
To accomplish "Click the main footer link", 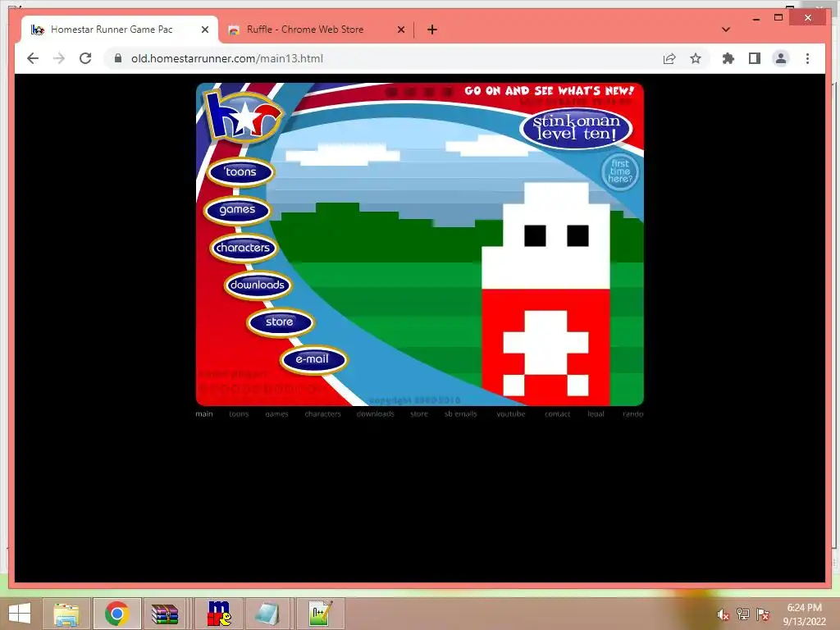I will pyautogui.click(x=204, y=413).
